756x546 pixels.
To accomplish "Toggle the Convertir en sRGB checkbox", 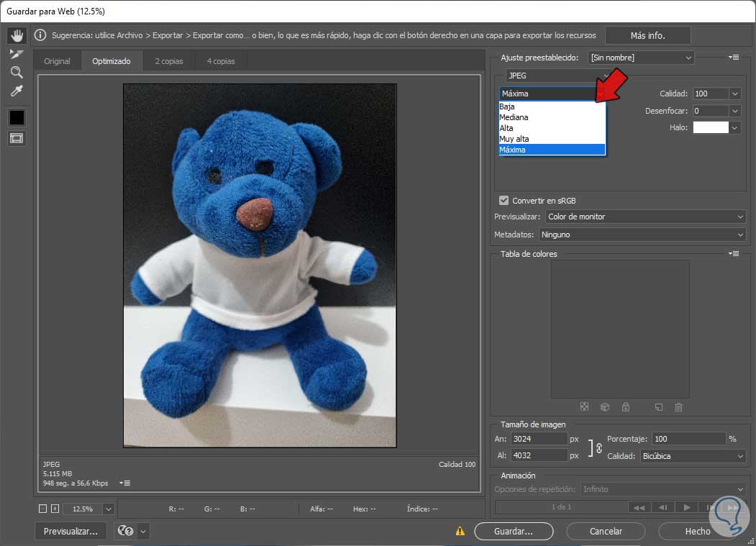I will pyautogui.click(x=504, y=200).
